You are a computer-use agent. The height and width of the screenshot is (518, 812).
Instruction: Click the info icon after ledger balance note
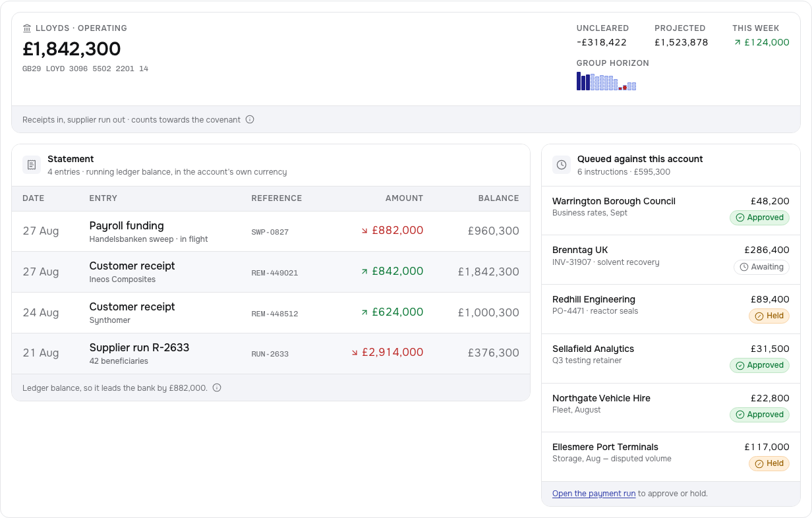[217, 388]
